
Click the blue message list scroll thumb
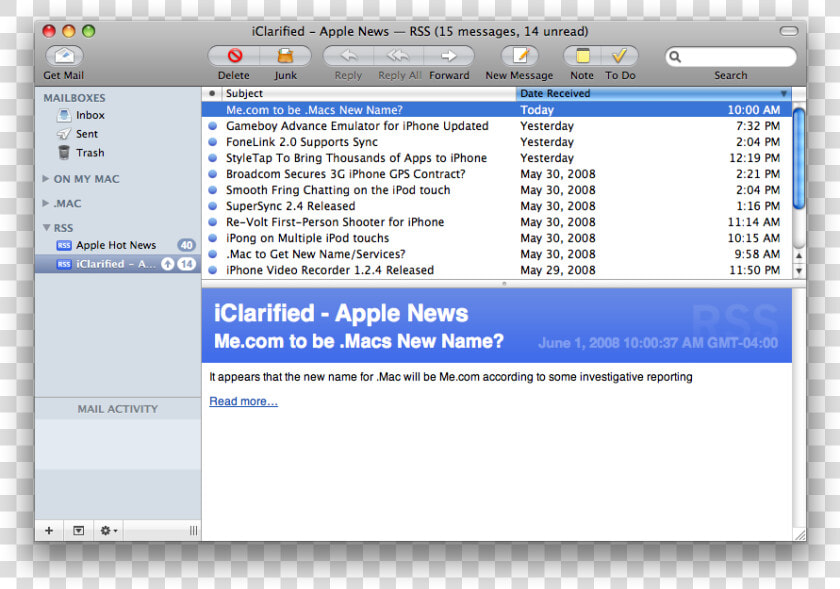[799, 158]
